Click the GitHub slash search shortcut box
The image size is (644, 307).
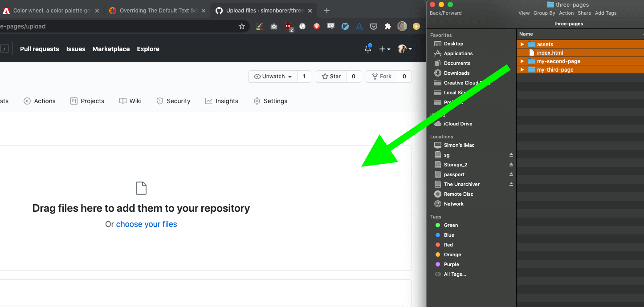[x=5, y=49]
